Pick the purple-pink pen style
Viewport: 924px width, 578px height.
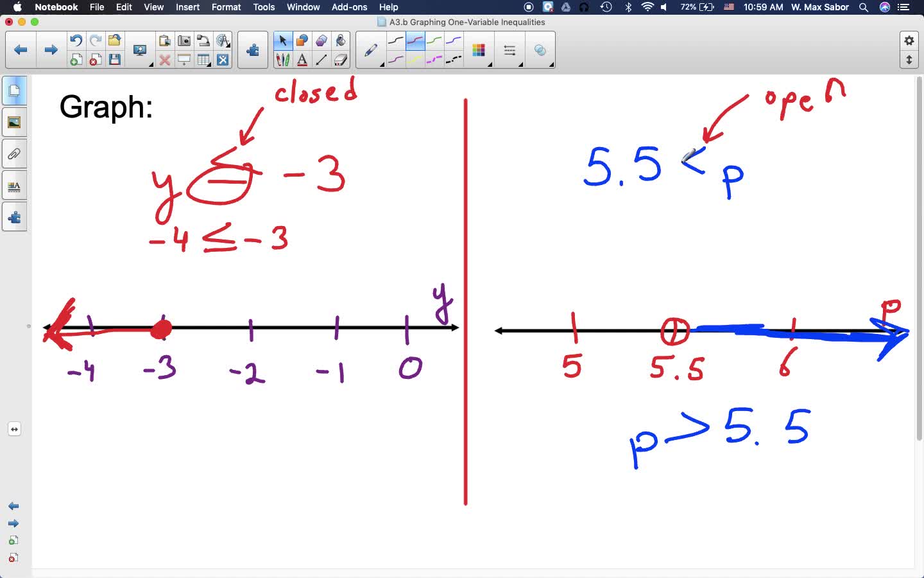click(396, 60)
